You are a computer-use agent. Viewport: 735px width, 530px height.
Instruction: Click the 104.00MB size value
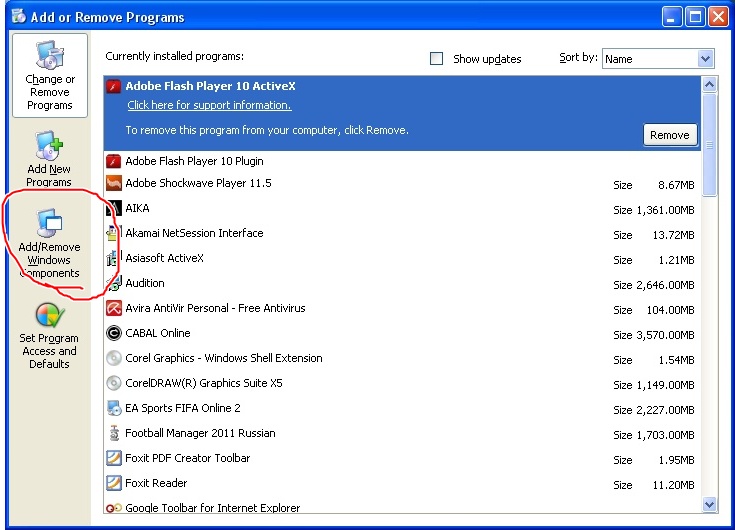670,310
